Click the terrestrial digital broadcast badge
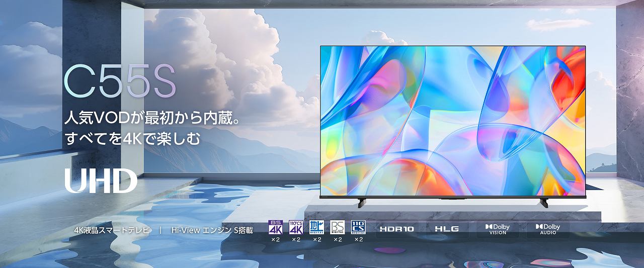Viewport: 644px width, 268px height. [317, 228]
